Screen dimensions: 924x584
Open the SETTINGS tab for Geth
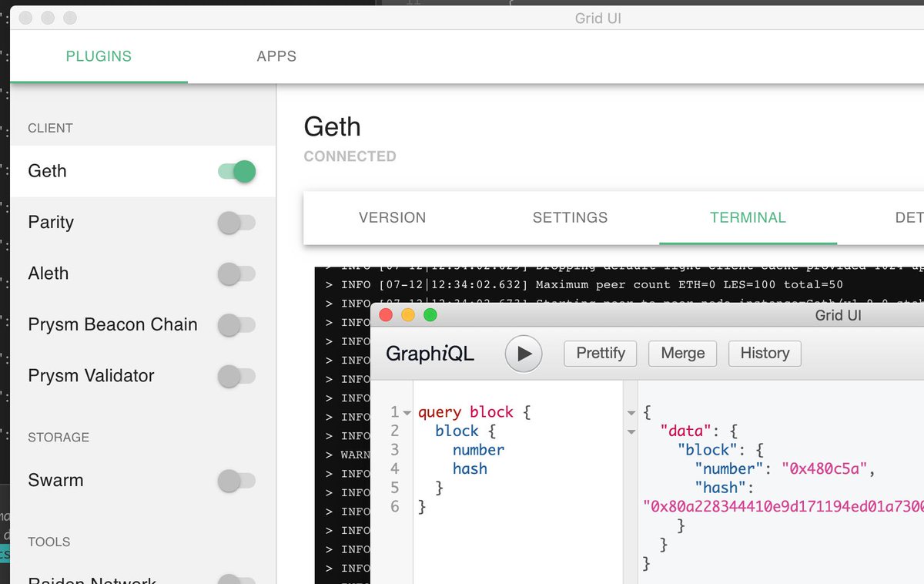click(570, 218)
